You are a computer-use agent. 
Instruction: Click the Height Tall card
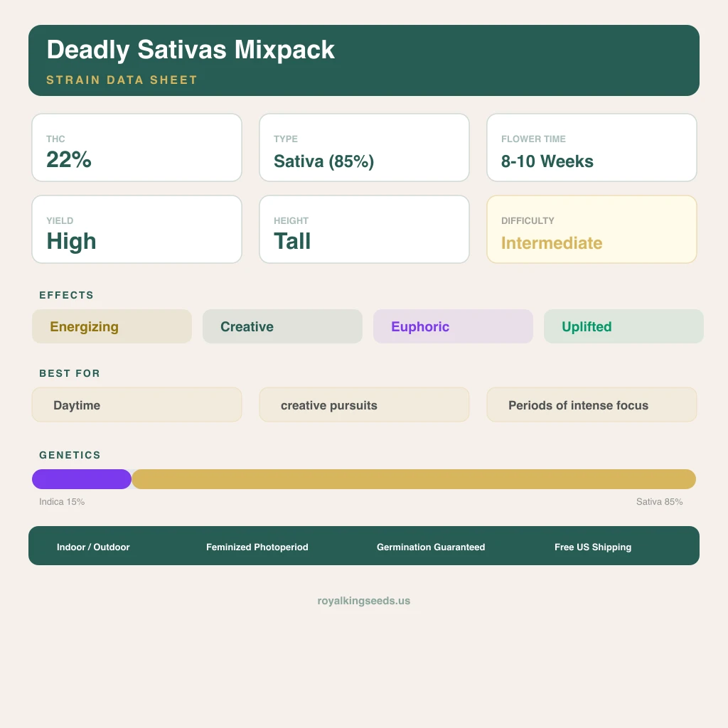click(x=365, y=230)
